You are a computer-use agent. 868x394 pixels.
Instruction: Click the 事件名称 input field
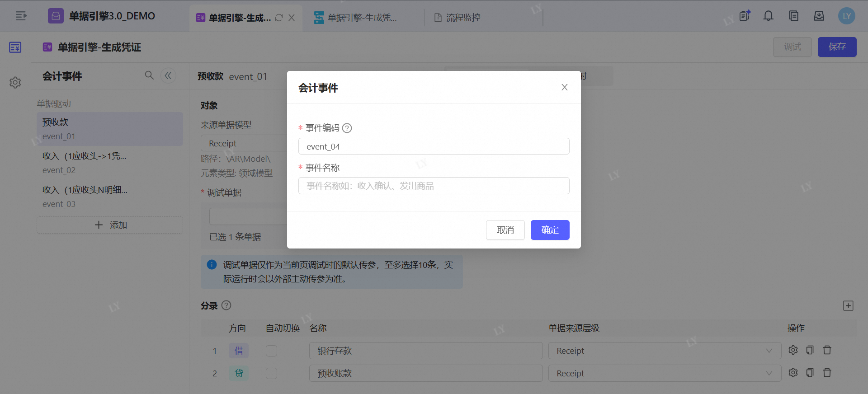coord(434,186)
